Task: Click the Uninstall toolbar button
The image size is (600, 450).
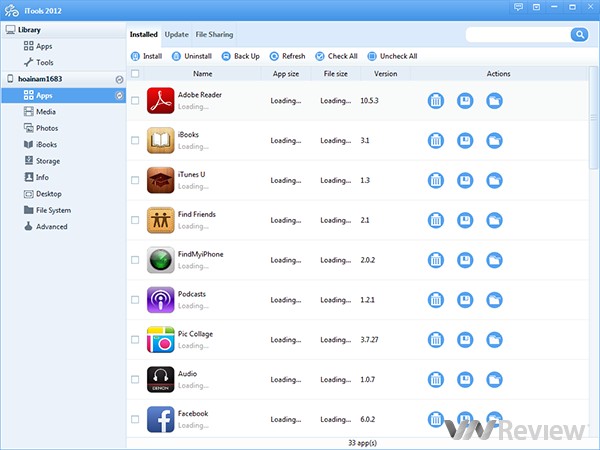Action: pyautogui.click(x=192, y=56)
